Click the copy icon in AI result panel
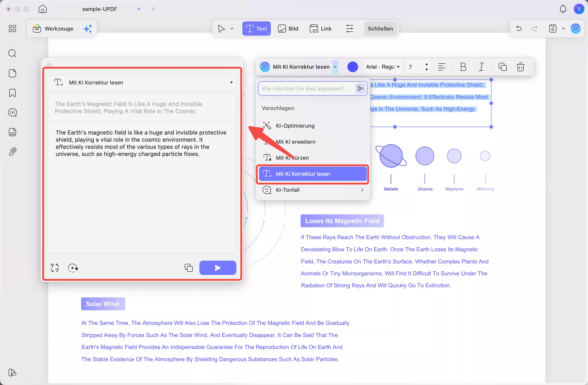The width and height of the screenshot is (588, 385). coord(189,268)
